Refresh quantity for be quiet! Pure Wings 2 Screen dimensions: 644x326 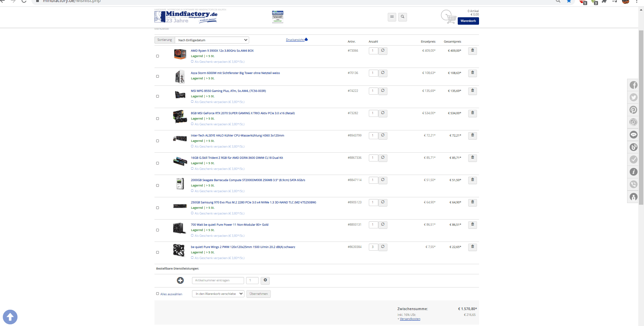tap(383, 247)
